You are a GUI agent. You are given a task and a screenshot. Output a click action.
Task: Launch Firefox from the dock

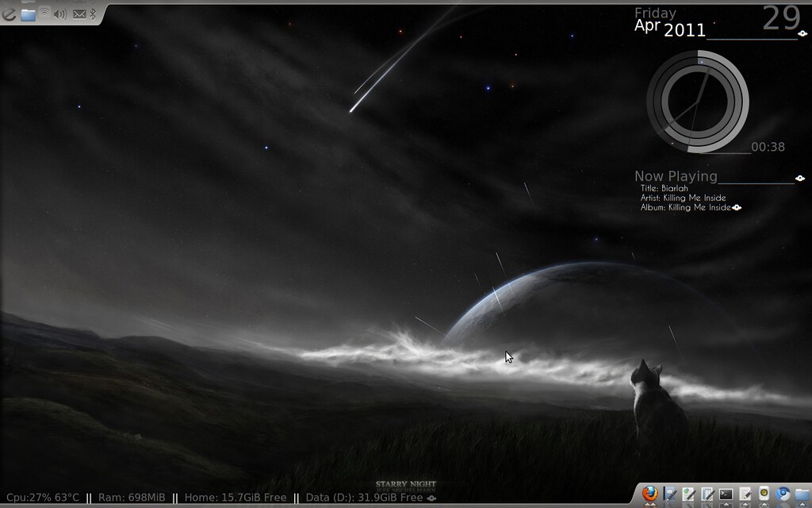coord(650,494)
